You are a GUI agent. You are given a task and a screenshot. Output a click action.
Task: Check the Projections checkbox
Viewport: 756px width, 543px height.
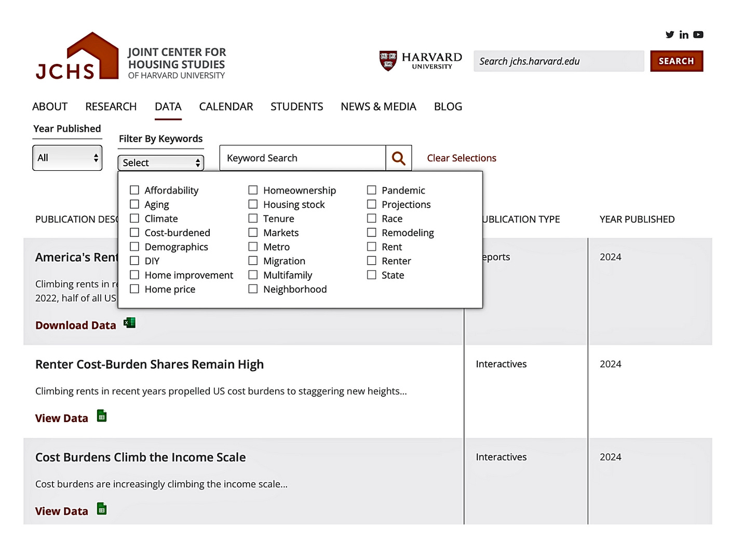(x=372, y=204)
